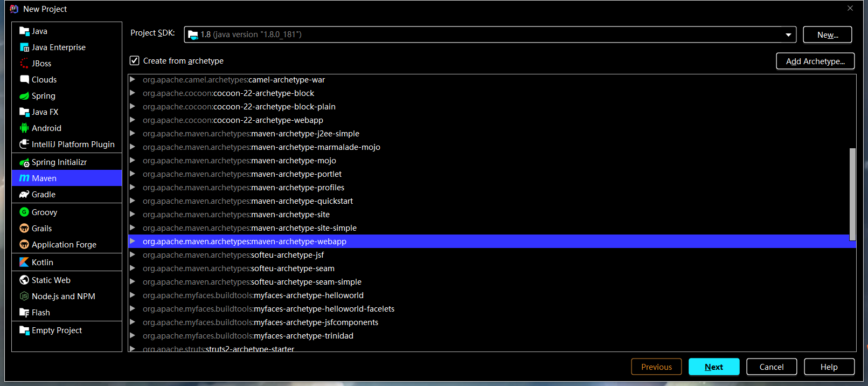Close the New Project dialog
868x386 pixels.
pyautogui.click(x=850, y=9)
